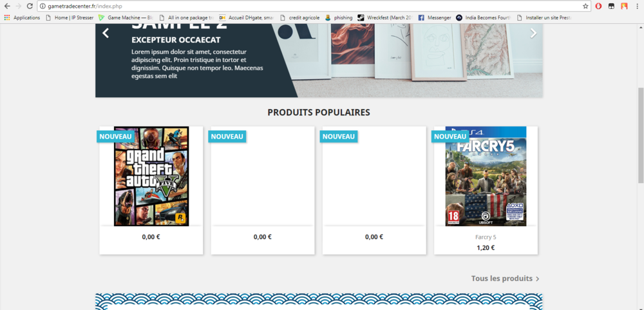The width and height of the screenshot is (644, 310).
Task: Click the address bar URL field
Action: (312, 6)
